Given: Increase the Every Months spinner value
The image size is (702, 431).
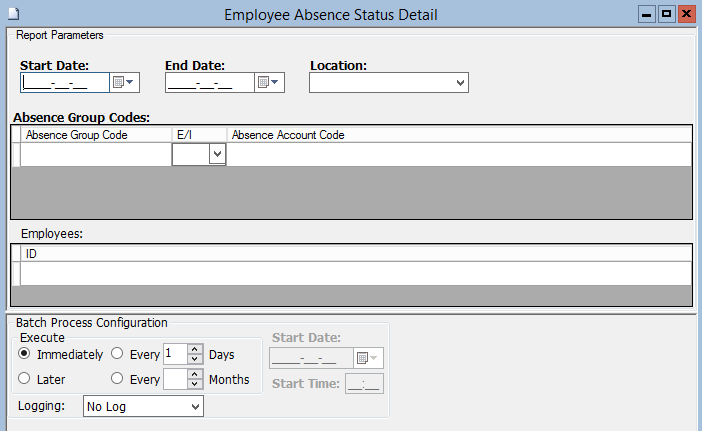Looking at the screenshot, I should pyautogui.click(x=195, y=374).
